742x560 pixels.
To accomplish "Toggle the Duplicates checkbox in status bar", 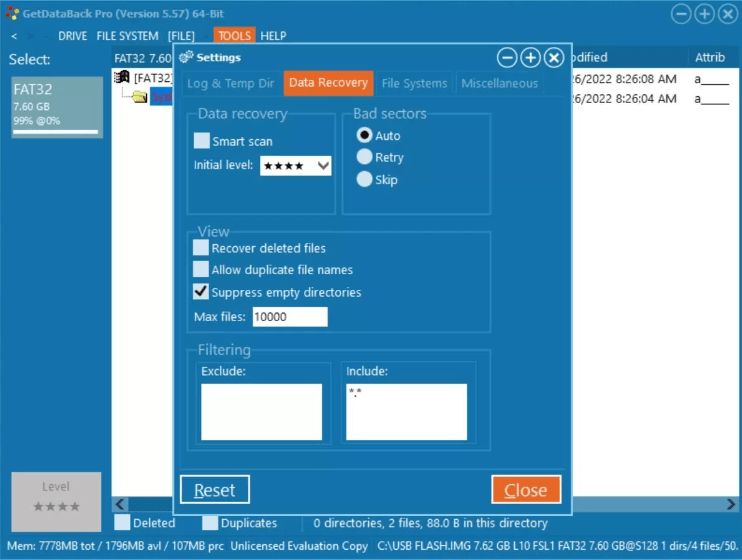I will (210, 523).
